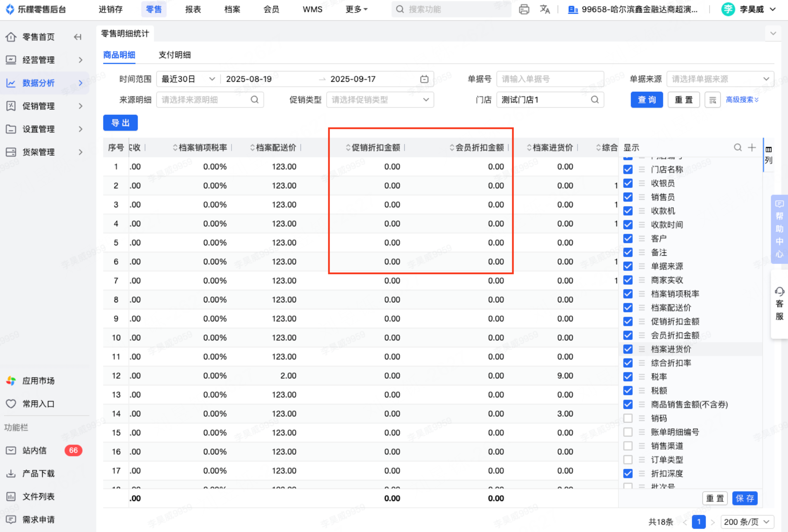The image size is (788, 532).
Task: Open the 报表 top menu
Action: (193, 9)
